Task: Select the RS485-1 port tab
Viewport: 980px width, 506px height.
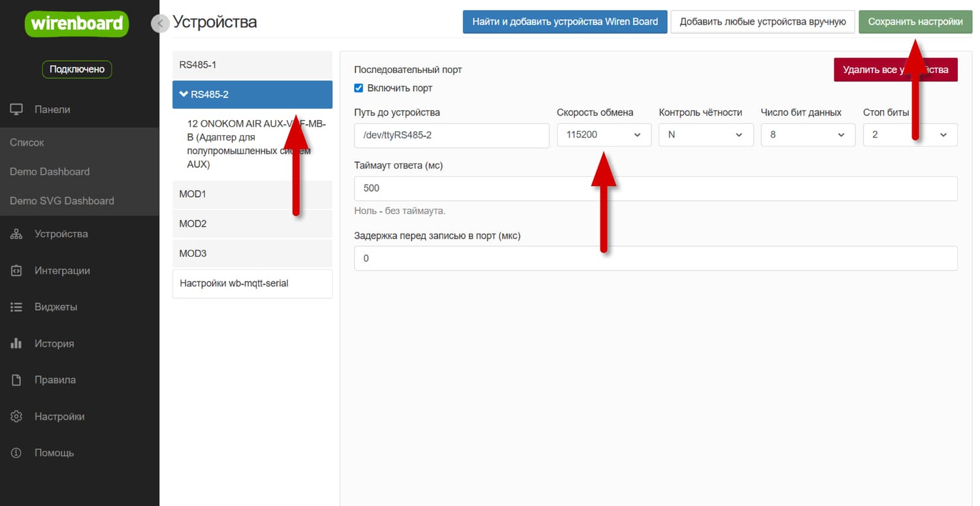Action: 252,65
